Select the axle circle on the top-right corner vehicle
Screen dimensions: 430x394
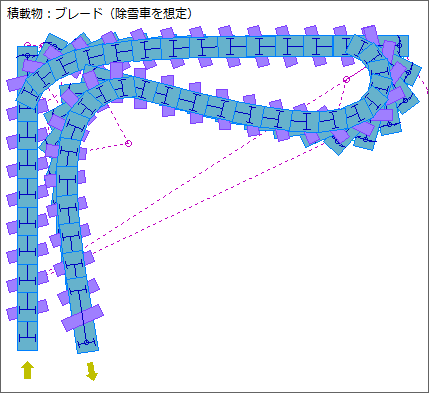tap(400, 45)
